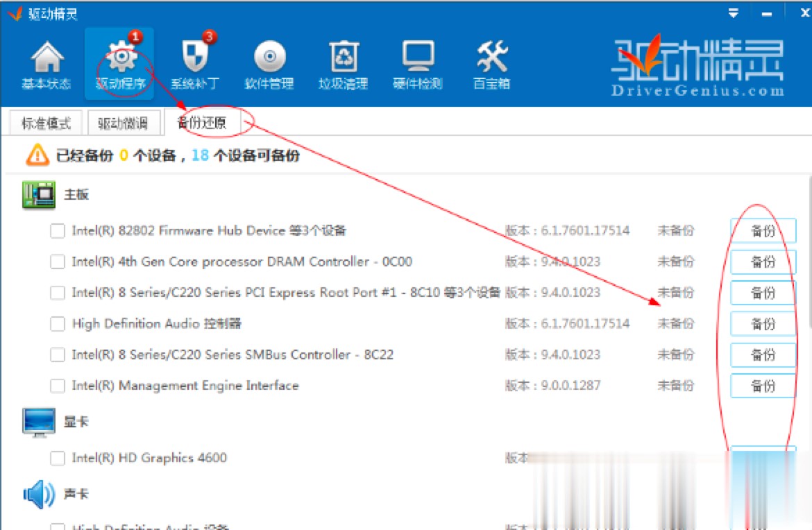Click the 声卡 category label
Screen dimensions: 812x530
click(x=76, y=494)
